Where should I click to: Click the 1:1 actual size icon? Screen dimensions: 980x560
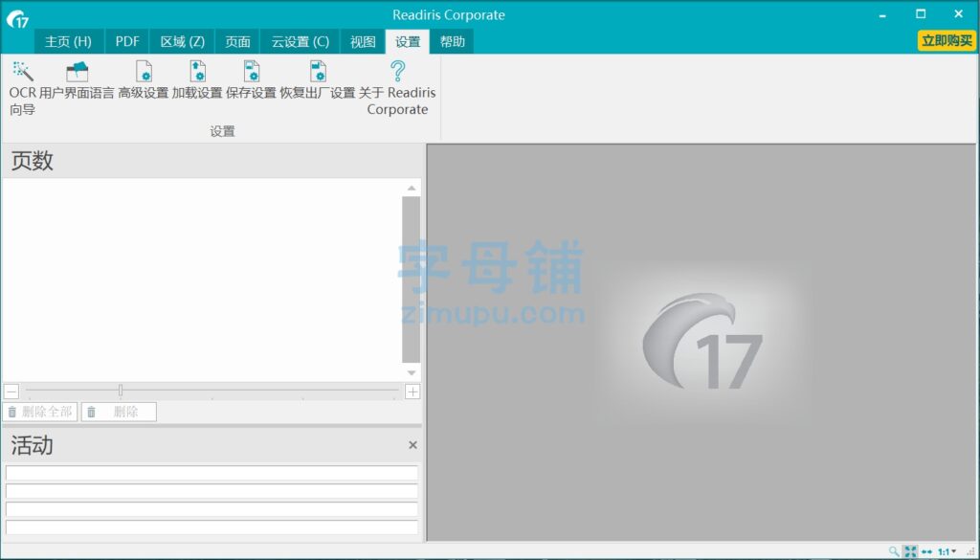(944, 551)
